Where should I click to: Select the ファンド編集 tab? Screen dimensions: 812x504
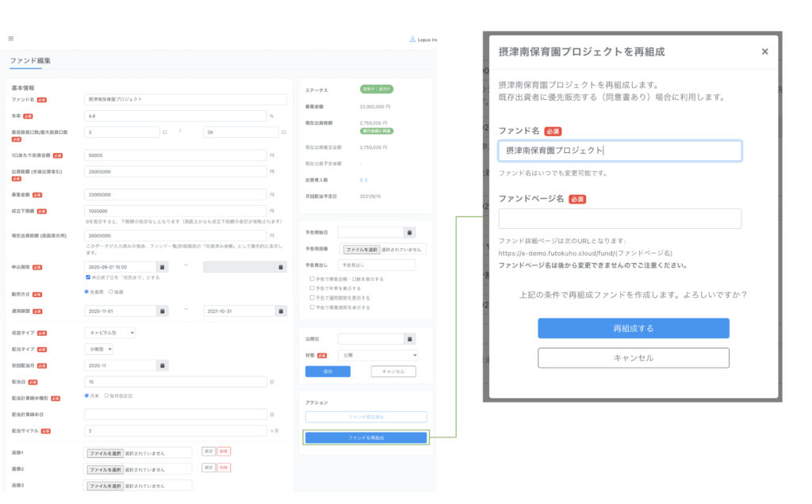click(29, 60)
